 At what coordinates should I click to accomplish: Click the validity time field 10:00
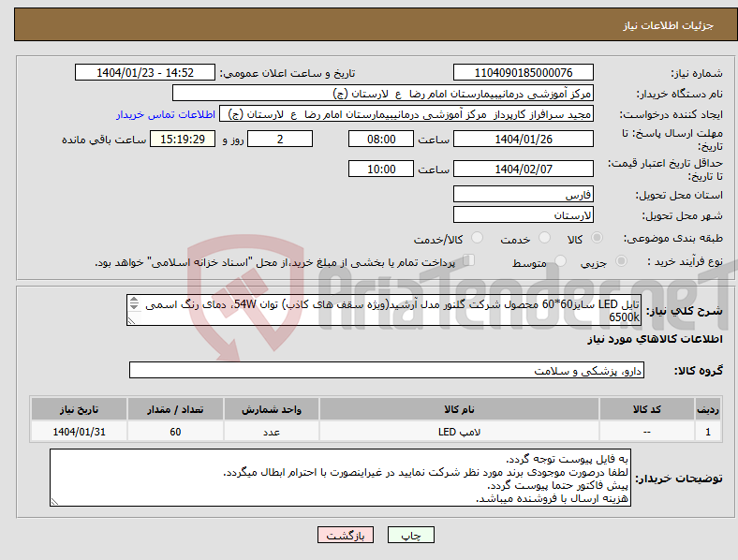[381, 169]
